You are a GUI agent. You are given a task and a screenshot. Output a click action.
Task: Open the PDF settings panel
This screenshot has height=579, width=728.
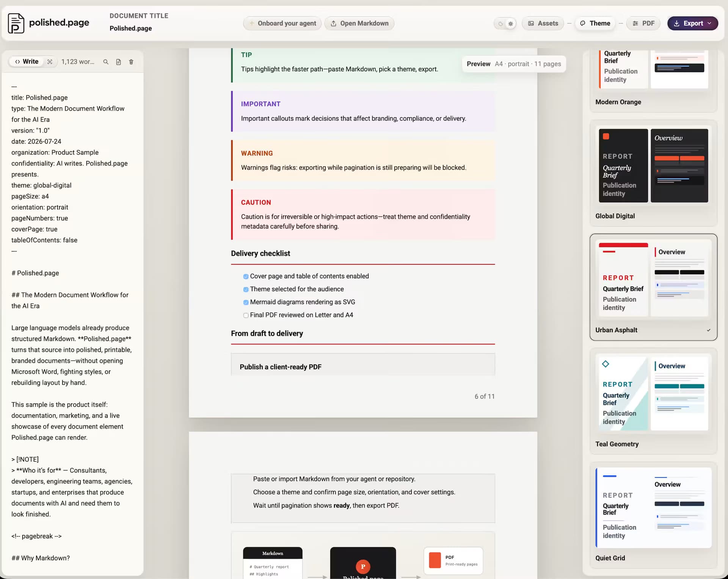coord(643,23)
